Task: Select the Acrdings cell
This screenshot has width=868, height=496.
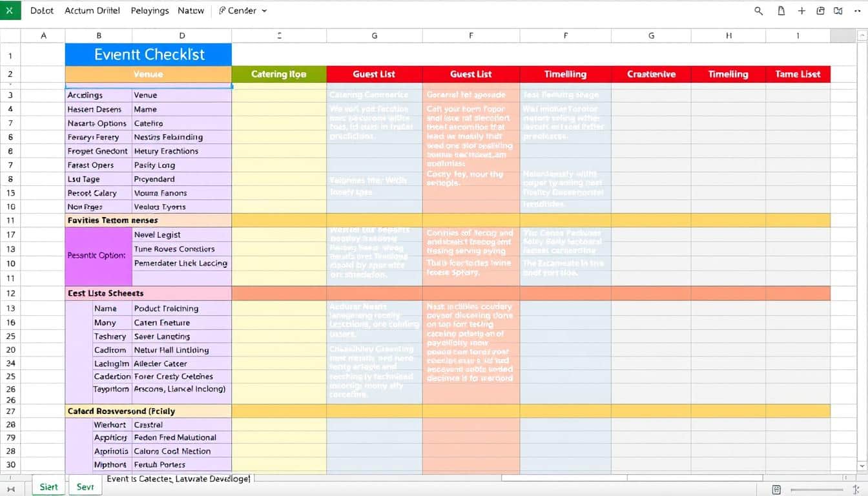Action: click(x=99, y=95)
